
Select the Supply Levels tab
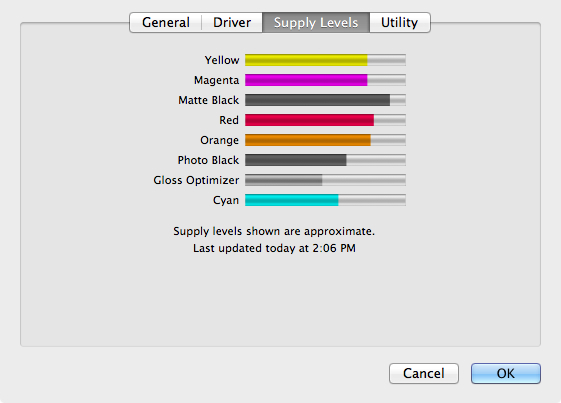pyautogui.click(x=316, y=23)
